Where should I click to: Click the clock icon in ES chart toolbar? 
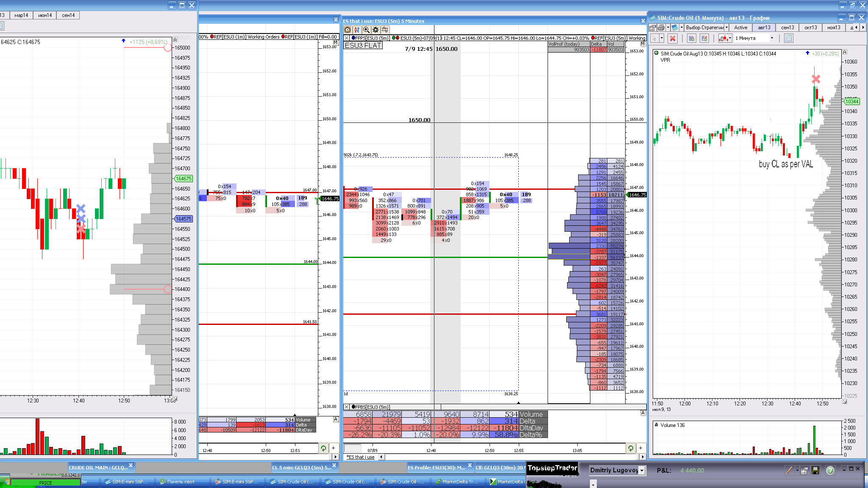348,30
